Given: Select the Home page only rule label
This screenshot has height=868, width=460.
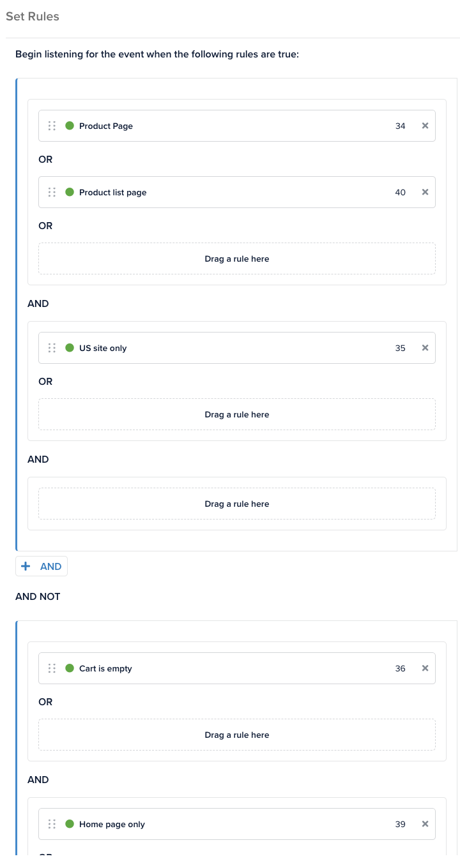Looking at the screenshot, I should (x=112, y=824).
